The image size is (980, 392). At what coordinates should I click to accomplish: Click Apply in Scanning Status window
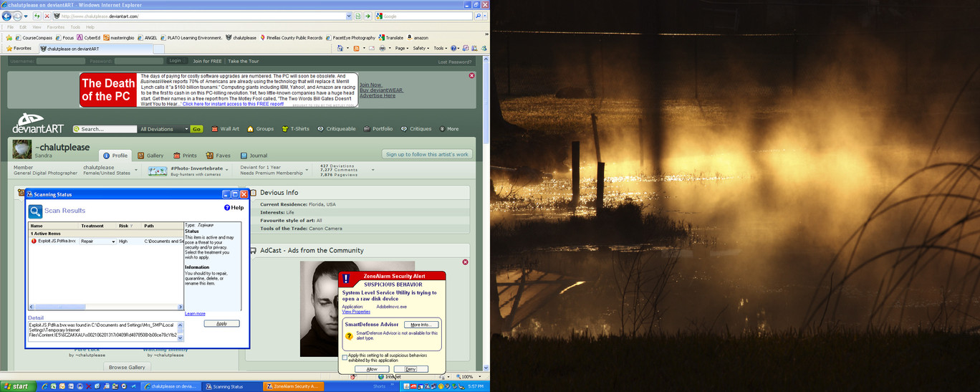pos(221,324)
